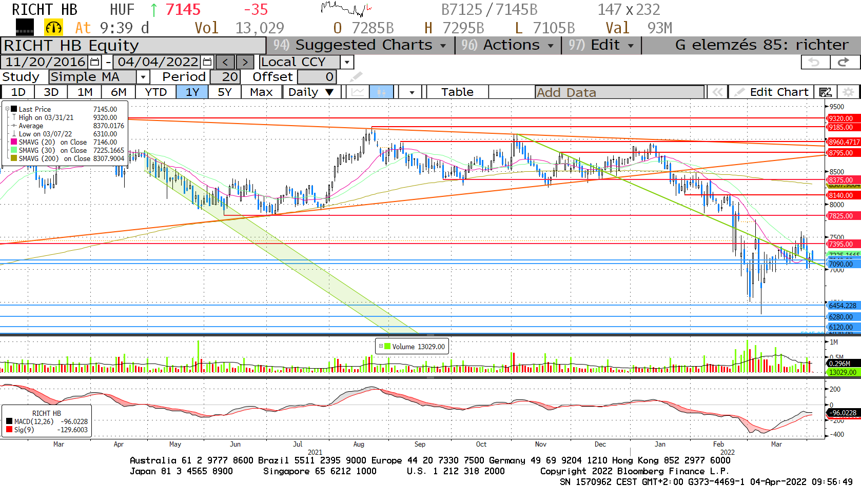Click start date field 11/20/2016
861x504 pixels.
pos(45,62)
